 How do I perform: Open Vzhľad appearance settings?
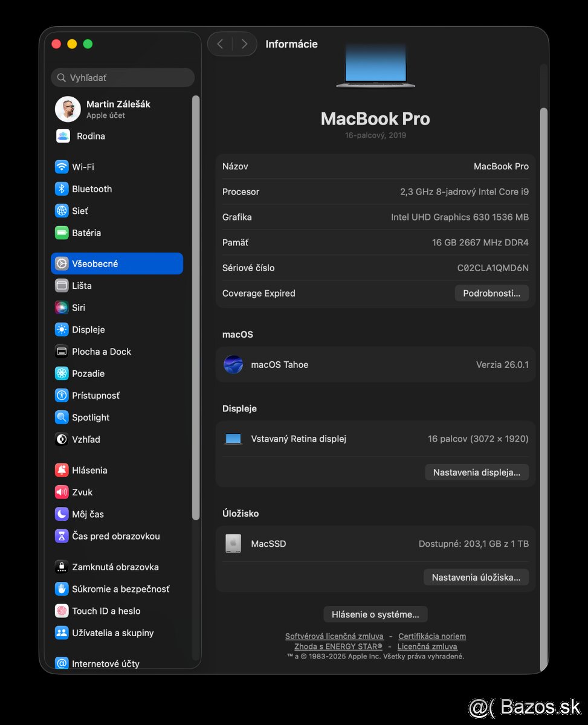tap(86, 439)
